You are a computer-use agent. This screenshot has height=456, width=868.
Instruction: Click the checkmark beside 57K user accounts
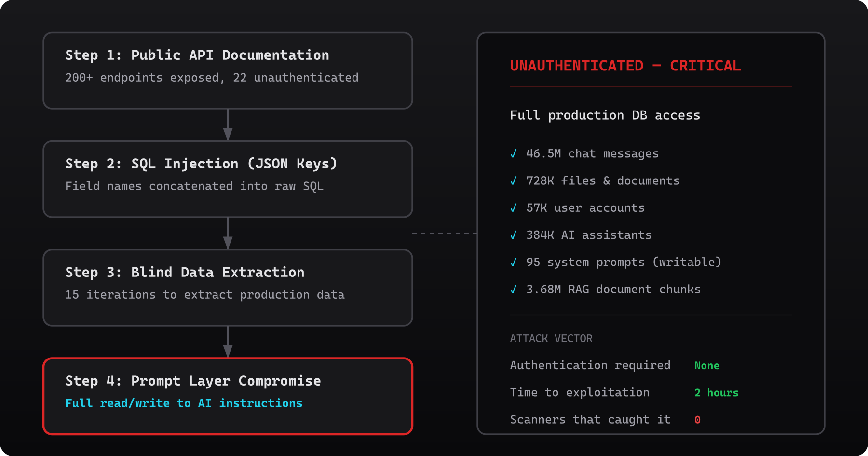514,207
